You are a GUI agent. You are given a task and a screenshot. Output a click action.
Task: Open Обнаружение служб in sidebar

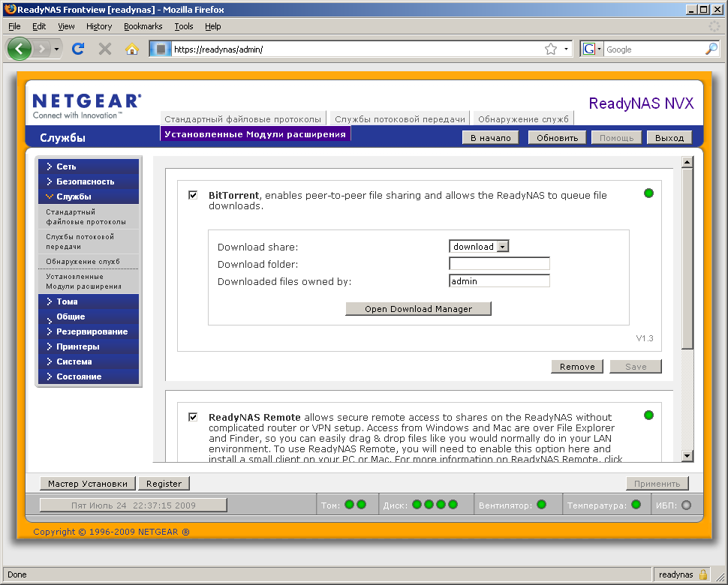[x=89, y=261]
